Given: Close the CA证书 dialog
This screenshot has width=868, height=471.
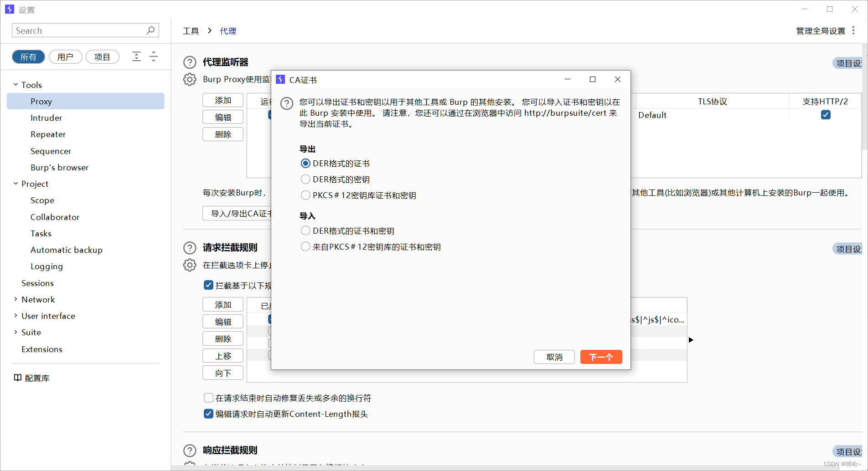Looking at the screenshot, I should 618,79.
